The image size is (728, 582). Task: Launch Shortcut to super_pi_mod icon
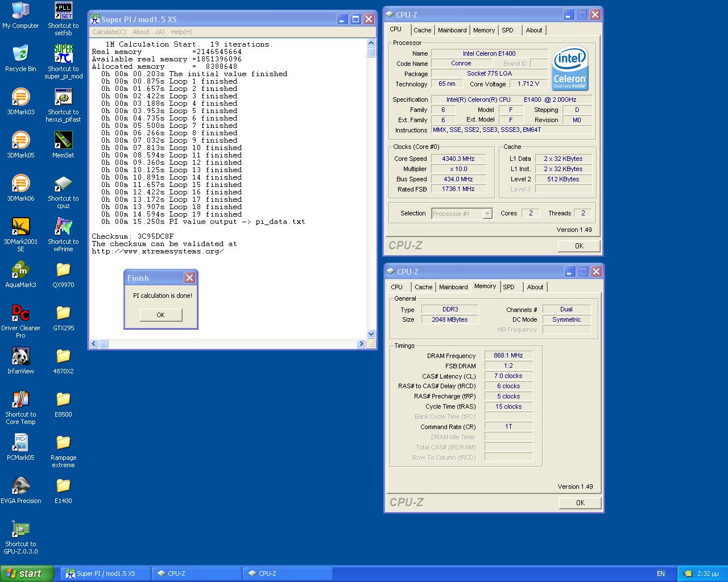pyautogui.click(x=63, y=61)
